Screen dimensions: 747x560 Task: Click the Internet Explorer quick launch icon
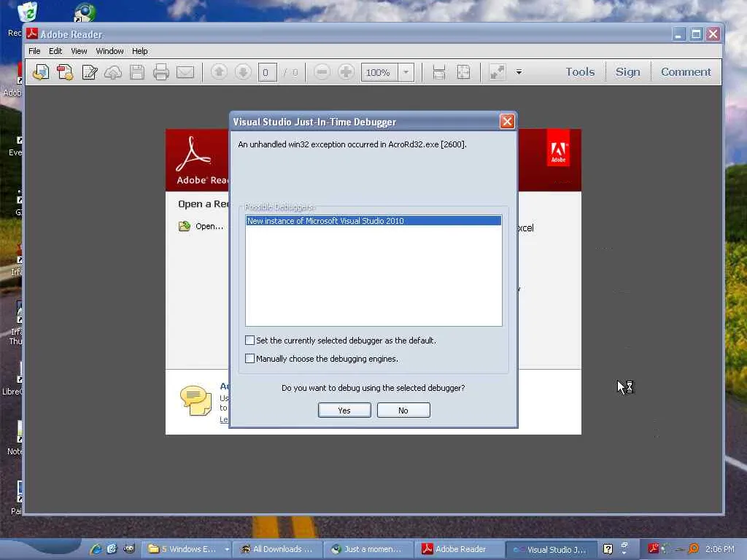[x=96, y=548]
